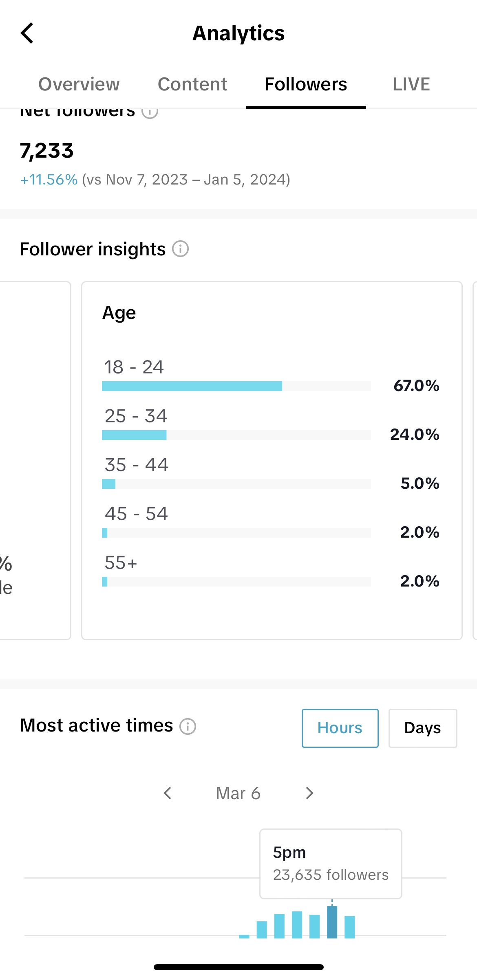Open the Content tab

pos(192,84)
